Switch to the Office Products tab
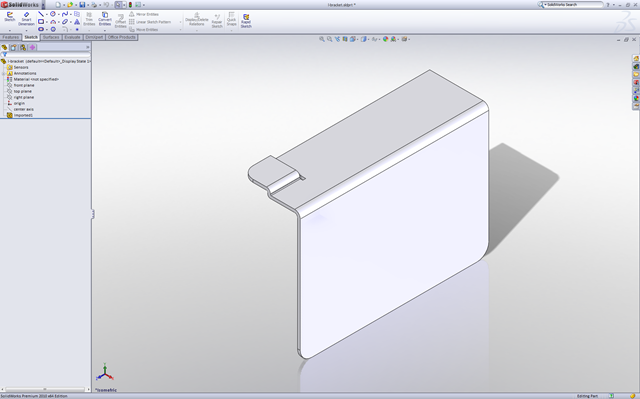Screen dimensions: 640x399 point(122,37)
